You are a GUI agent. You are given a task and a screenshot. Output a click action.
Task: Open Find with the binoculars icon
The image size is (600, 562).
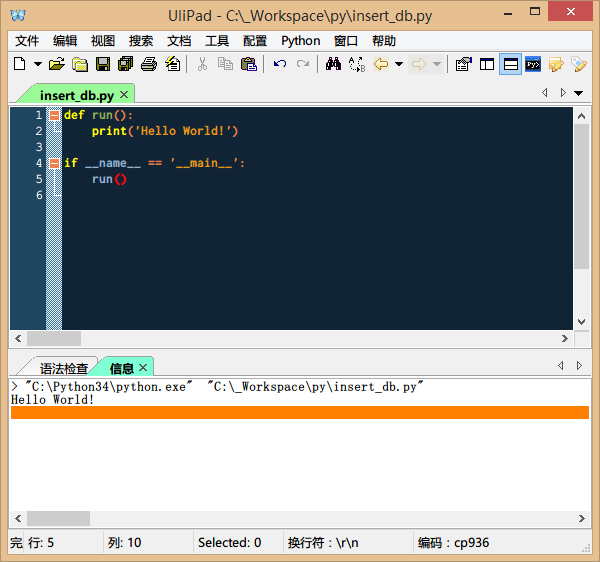point(333,64)
